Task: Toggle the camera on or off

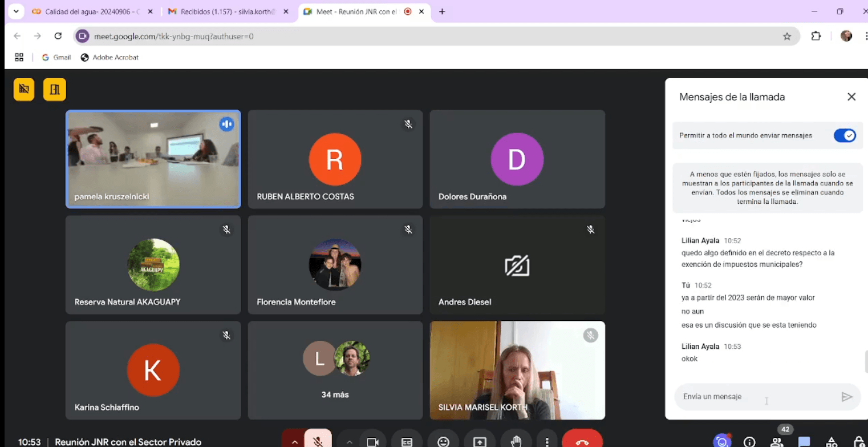Action: coord(373,441)
